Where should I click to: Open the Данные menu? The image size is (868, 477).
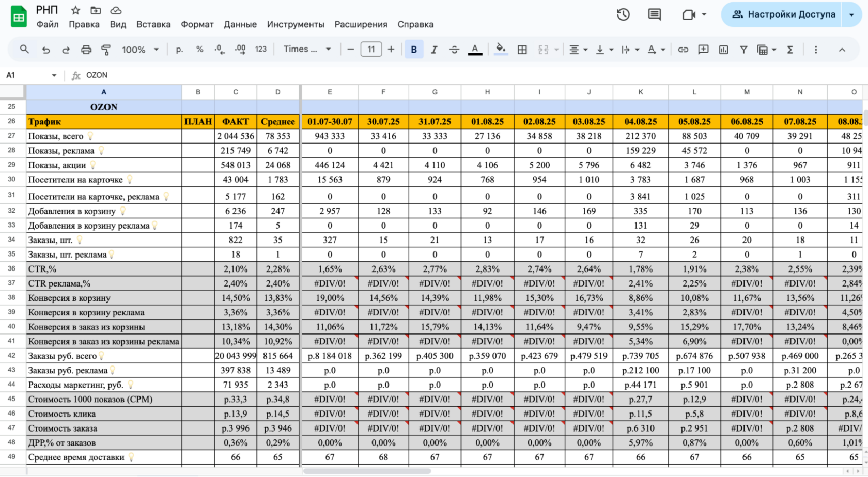[240, 24]
